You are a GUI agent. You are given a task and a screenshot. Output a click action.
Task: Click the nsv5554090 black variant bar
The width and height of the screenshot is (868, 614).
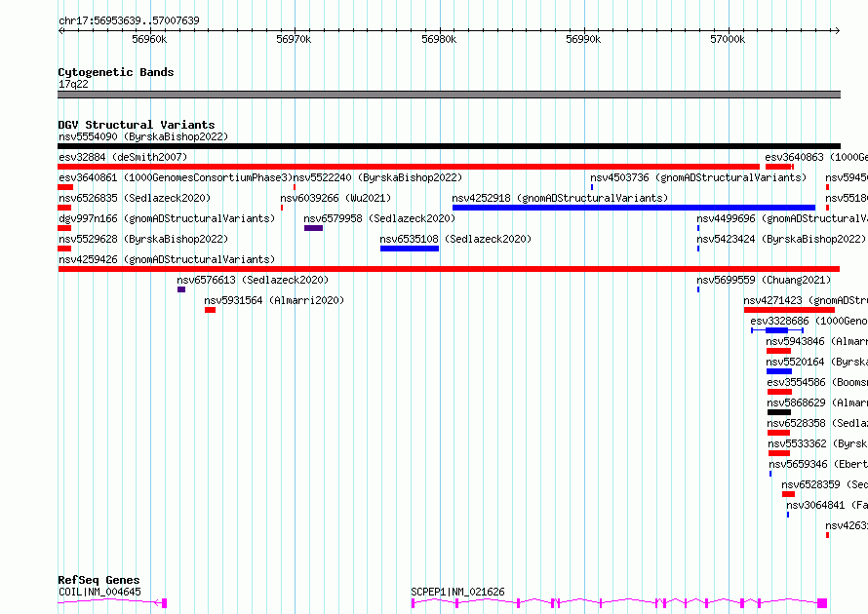[449, 146]
